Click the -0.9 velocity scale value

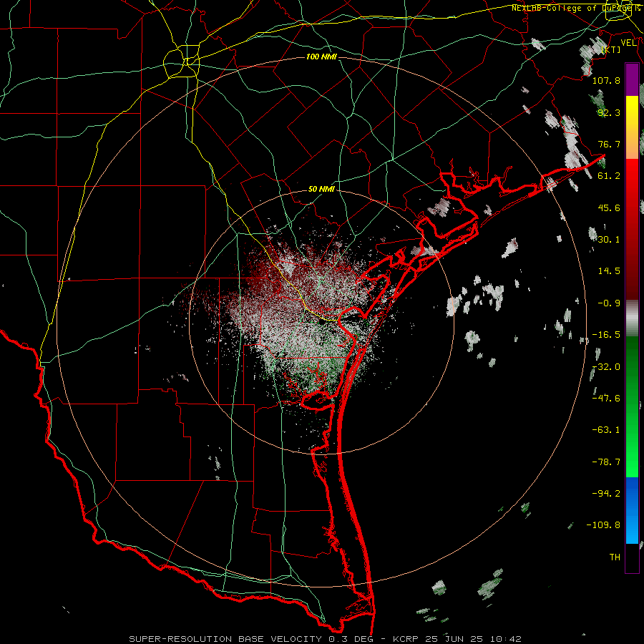[609, 303]
